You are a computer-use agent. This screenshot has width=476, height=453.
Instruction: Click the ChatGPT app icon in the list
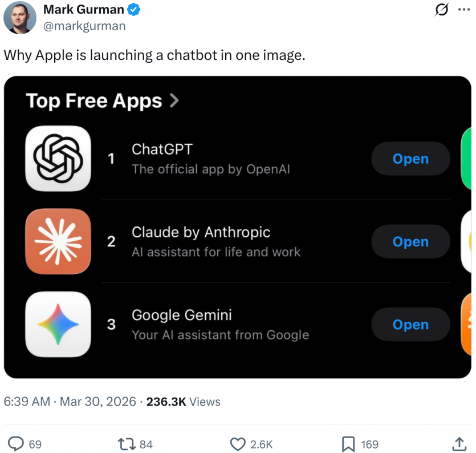[x=58, y=159]
